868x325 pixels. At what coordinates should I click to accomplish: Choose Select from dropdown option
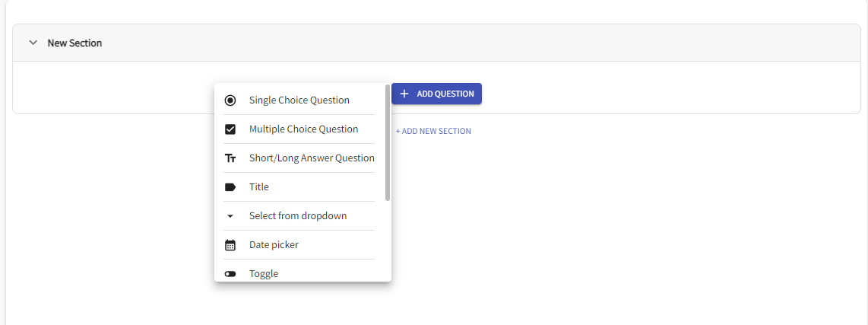tap(299, 215)
